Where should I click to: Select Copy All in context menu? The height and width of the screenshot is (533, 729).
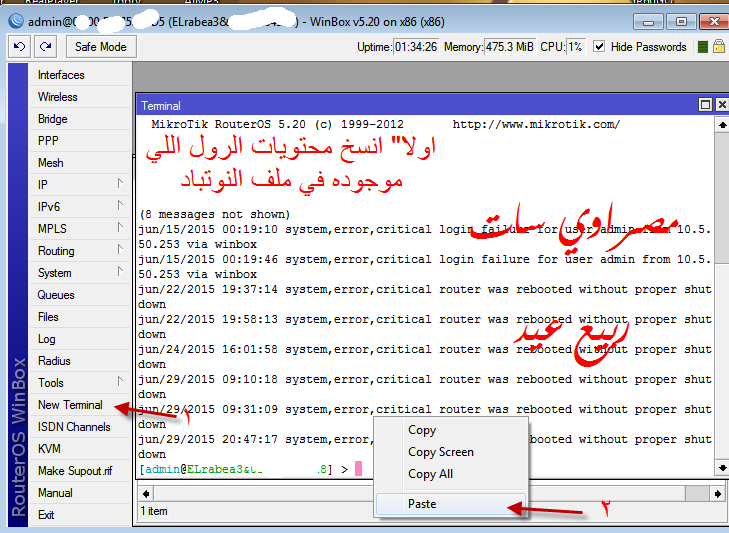coord(451,474)
